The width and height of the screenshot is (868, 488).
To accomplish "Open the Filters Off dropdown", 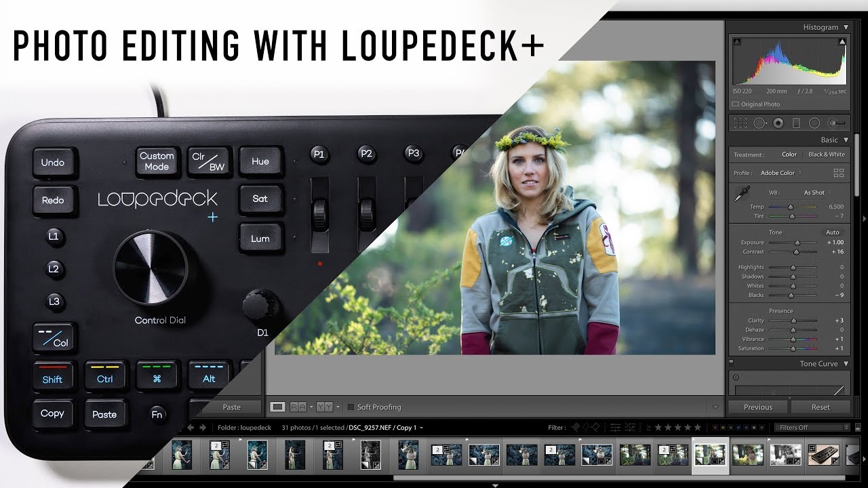I will click(x=812, y=428).
